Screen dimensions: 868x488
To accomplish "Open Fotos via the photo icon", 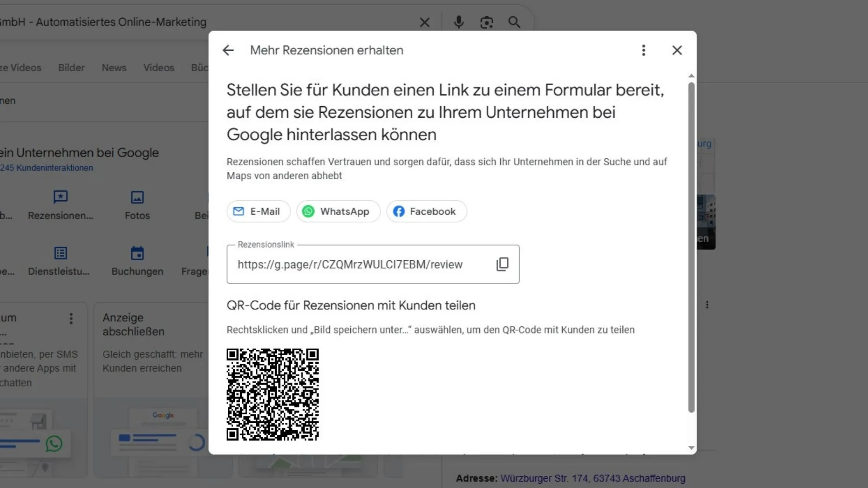I will pos(137,197).
